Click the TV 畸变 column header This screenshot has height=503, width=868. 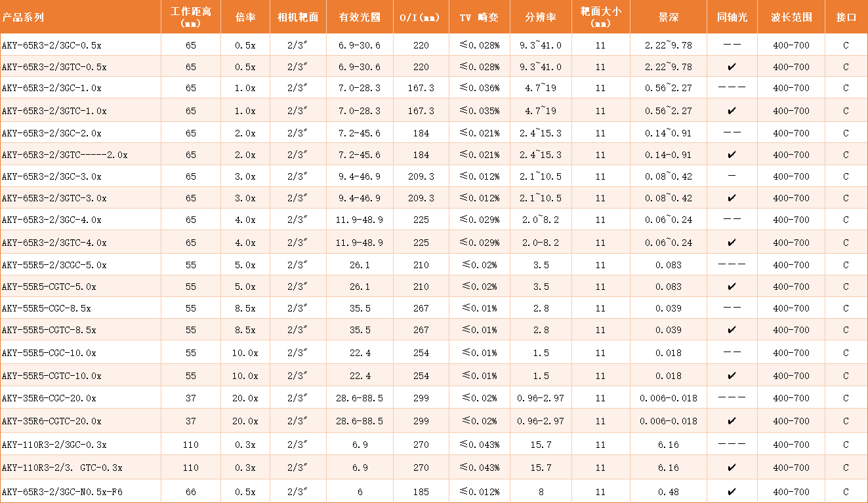479,18
